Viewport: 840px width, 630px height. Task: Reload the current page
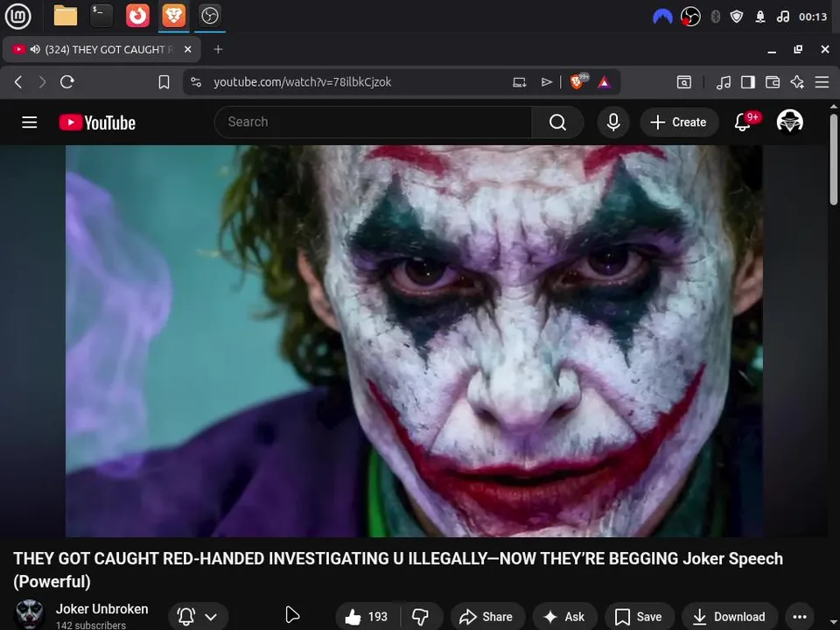[x=67, y=82]
